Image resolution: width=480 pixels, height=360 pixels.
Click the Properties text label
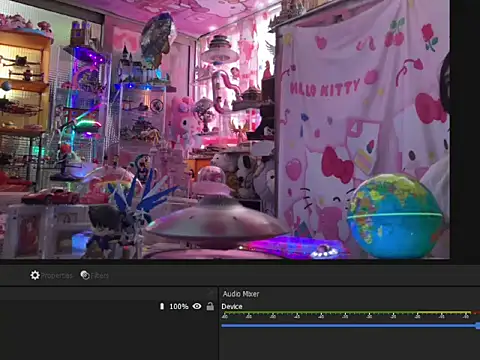click(x=57, y=276)
